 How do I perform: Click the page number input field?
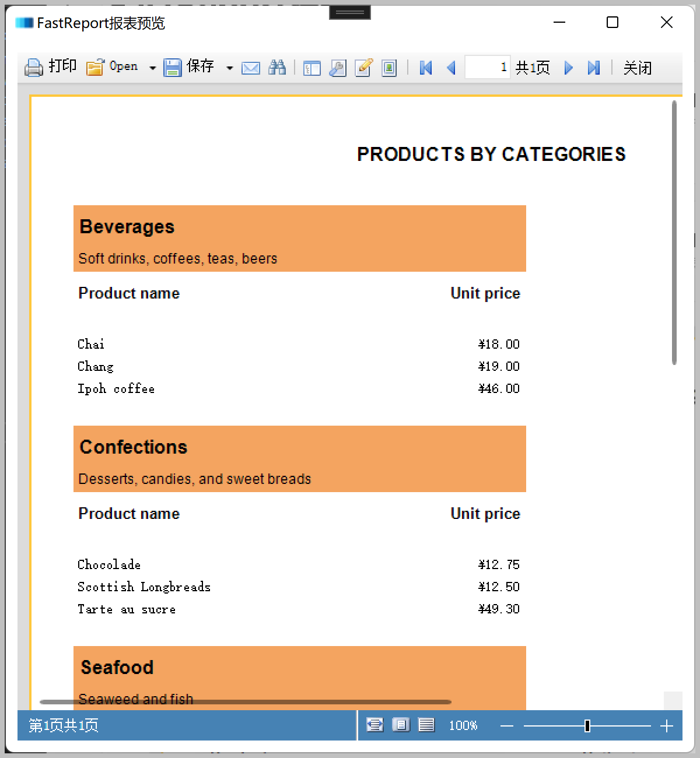click(x=488, y=68)
